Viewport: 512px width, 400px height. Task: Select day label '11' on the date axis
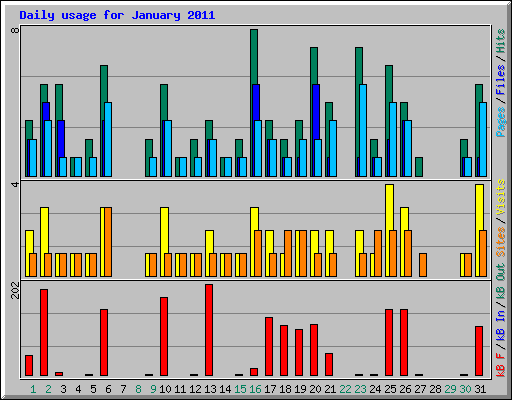point(180,389)
